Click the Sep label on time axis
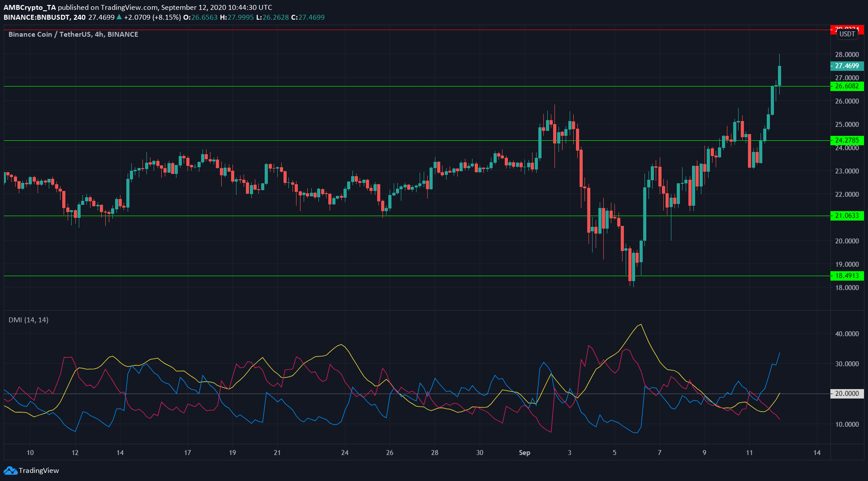This screenshot has width=868, height=481. click(x=524, y=453)
